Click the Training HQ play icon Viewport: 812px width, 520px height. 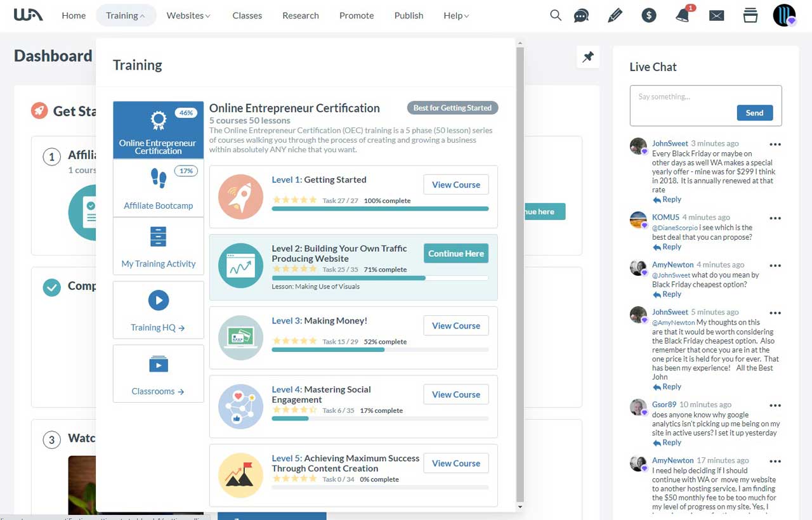click(x=159, y=301)
